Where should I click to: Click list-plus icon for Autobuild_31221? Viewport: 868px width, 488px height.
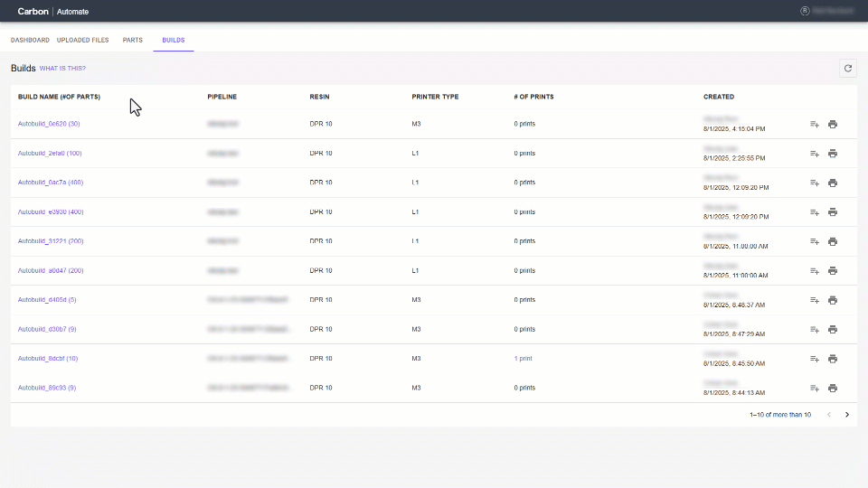(815, 241)
